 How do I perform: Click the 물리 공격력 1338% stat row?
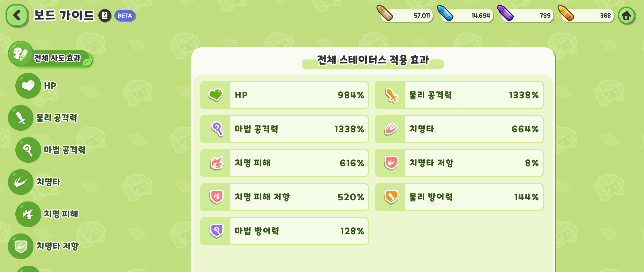point(459,95)
